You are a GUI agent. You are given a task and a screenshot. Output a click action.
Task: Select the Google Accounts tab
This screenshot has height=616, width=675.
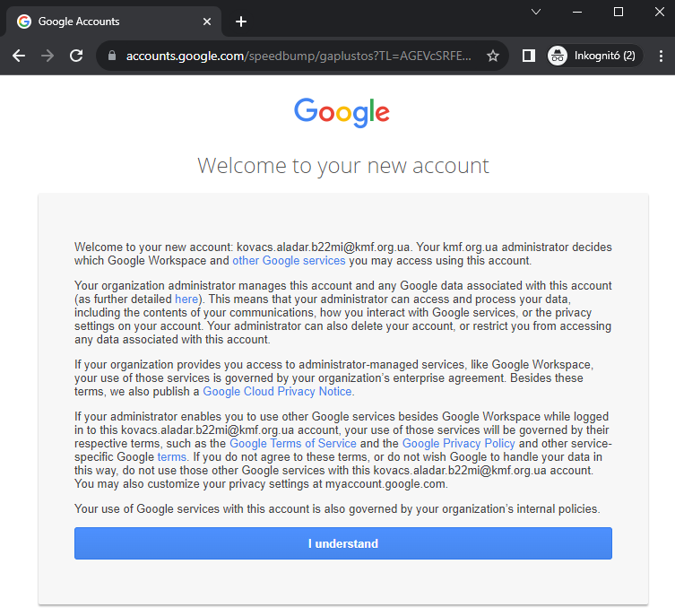click(x=99, y=22)
